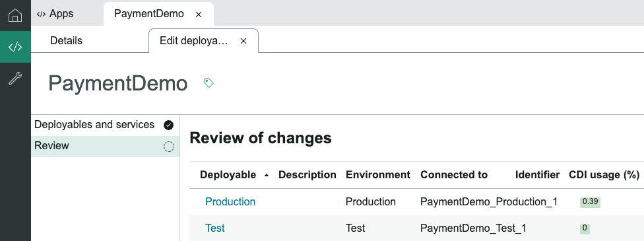Viewport: 644px width, 241px height.
Task: Switch to the Details tab
Action: (66, 41)
